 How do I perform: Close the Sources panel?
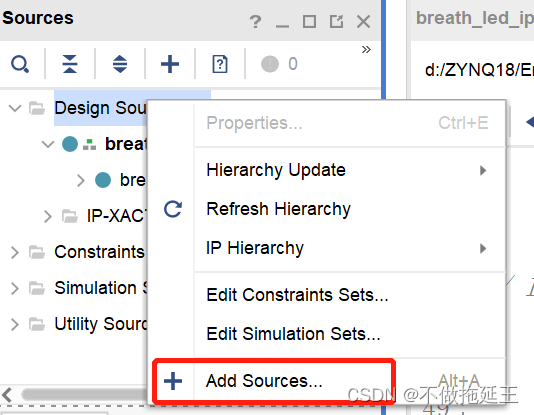click(363, 21)
